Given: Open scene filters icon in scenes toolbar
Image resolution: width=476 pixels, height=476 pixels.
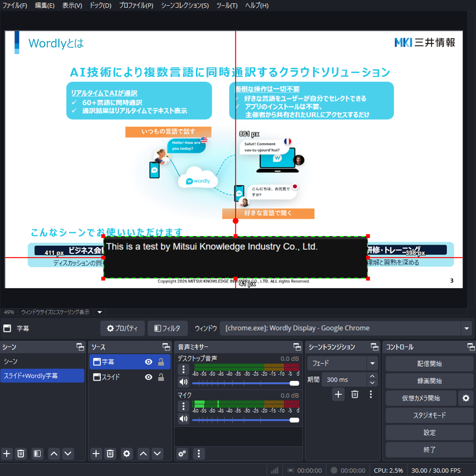Looking at the screenshot, I should coord(37,454).
